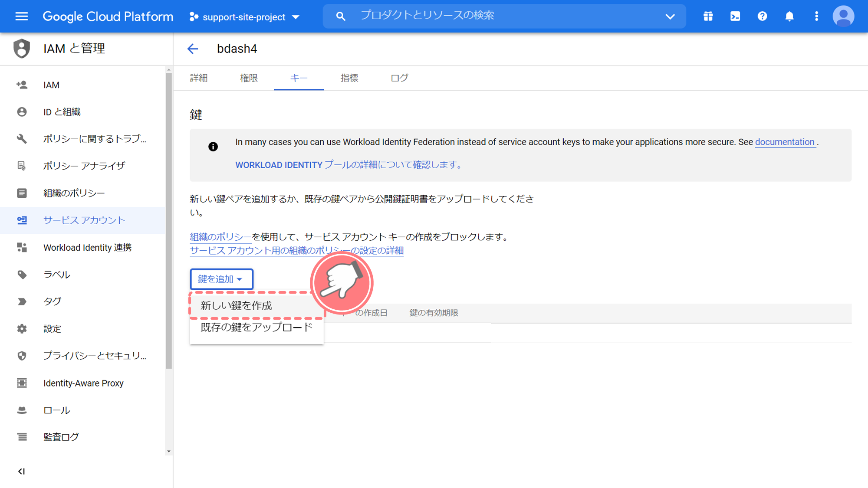Select サービス アカウント in the sidebar

click(x=82, y=220)
